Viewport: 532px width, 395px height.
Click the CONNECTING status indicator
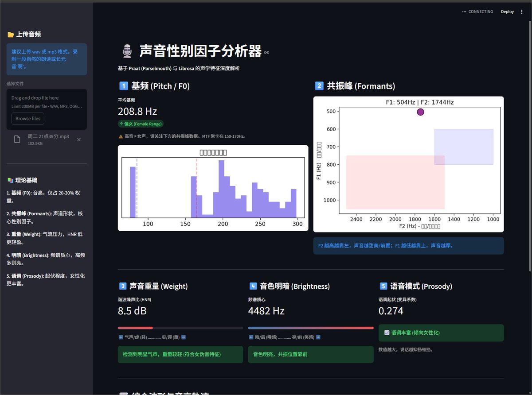[477, 12]
